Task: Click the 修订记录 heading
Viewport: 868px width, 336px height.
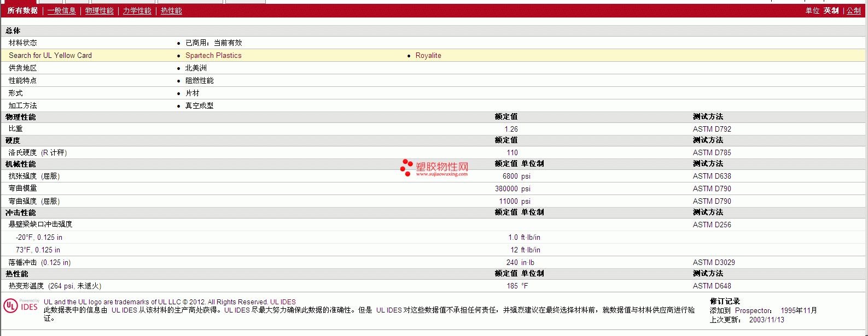Action: (x=725, y=301)
